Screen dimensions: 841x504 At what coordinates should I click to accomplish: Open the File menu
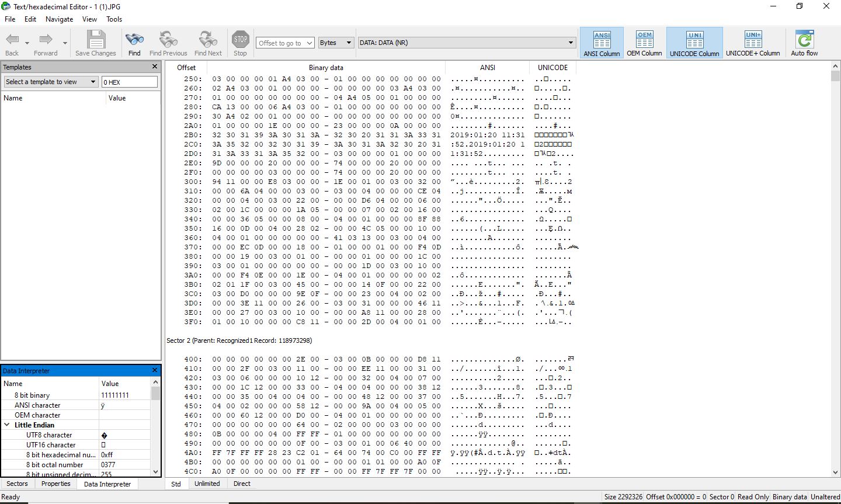pos(10,19)
